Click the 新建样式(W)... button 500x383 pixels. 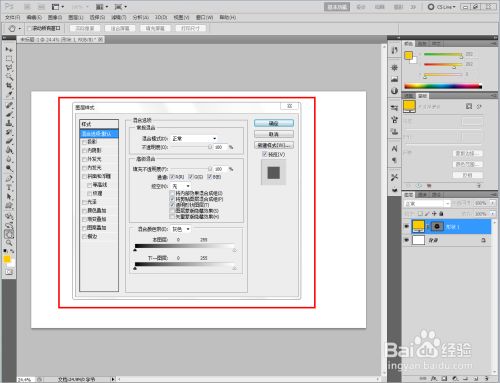click(x=274, y=145)
